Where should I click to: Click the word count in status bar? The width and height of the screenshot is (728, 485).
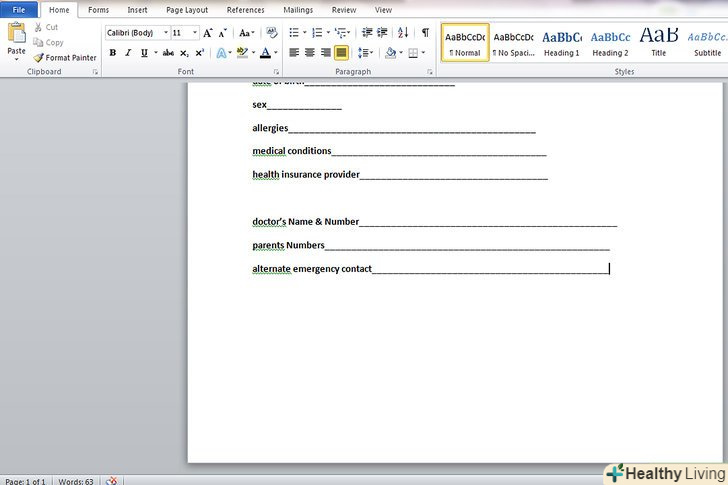[76, 481]
